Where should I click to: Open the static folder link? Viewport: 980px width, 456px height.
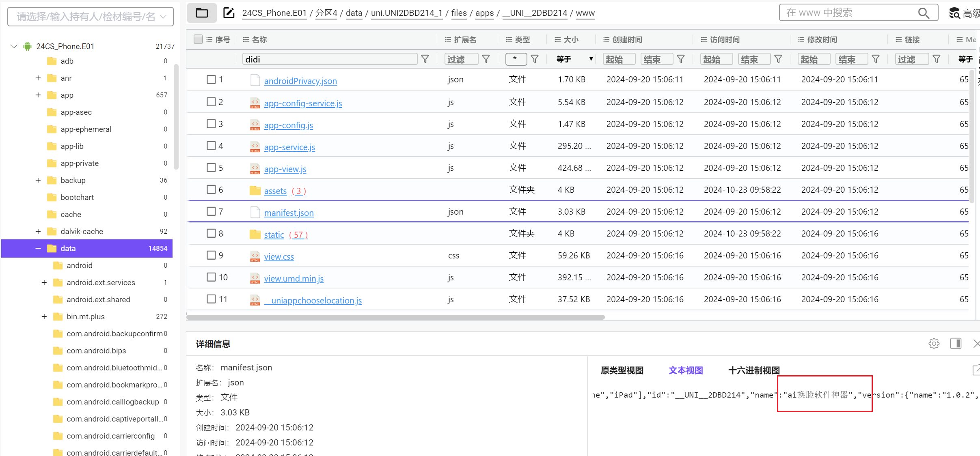(x=274, y=235)
